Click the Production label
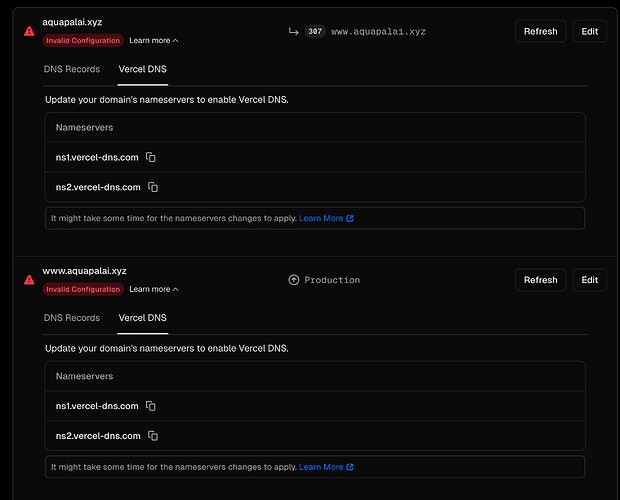 pos(332,280)
